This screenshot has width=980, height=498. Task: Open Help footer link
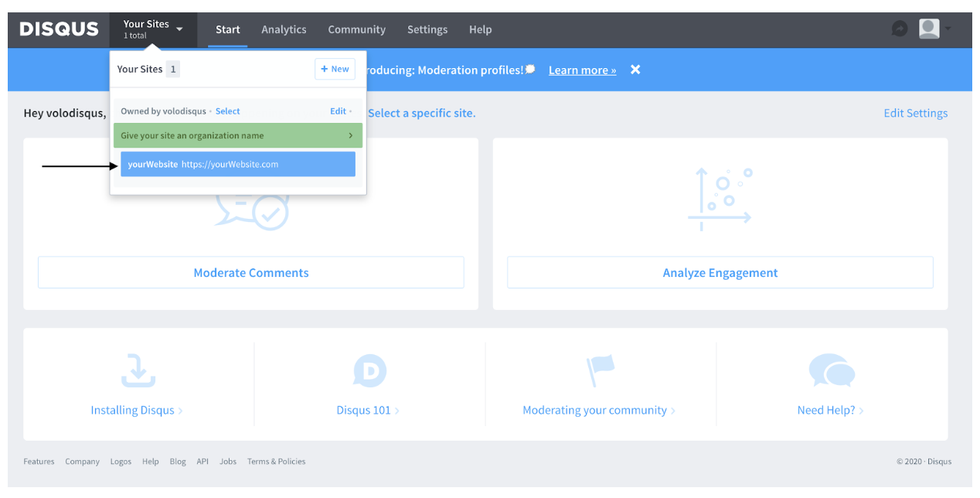pos(150,462)
